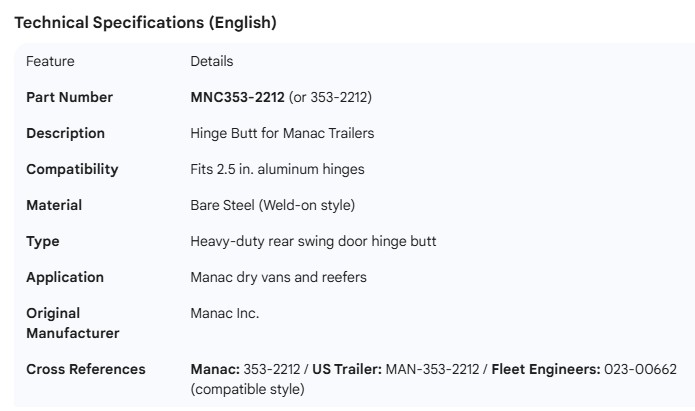Select the Cross References row label
The width and height of the screenshot is (695, 411).
tap(86, 369)
